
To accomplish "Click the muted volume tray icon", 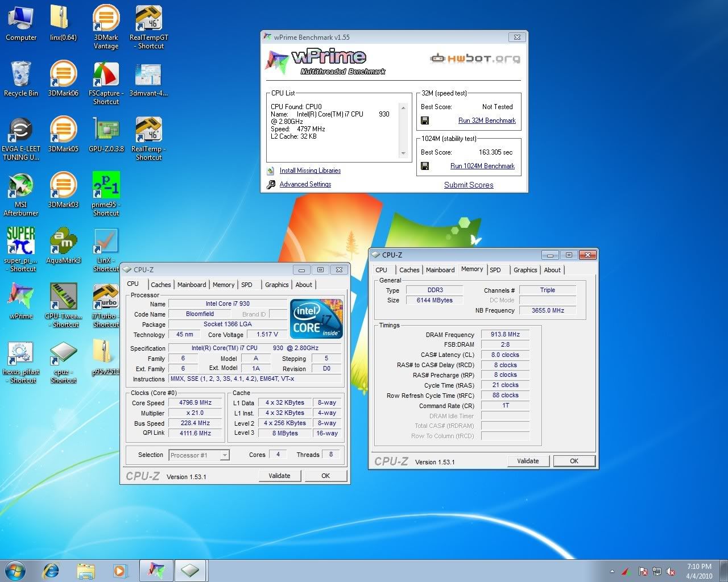I will 671,572.
